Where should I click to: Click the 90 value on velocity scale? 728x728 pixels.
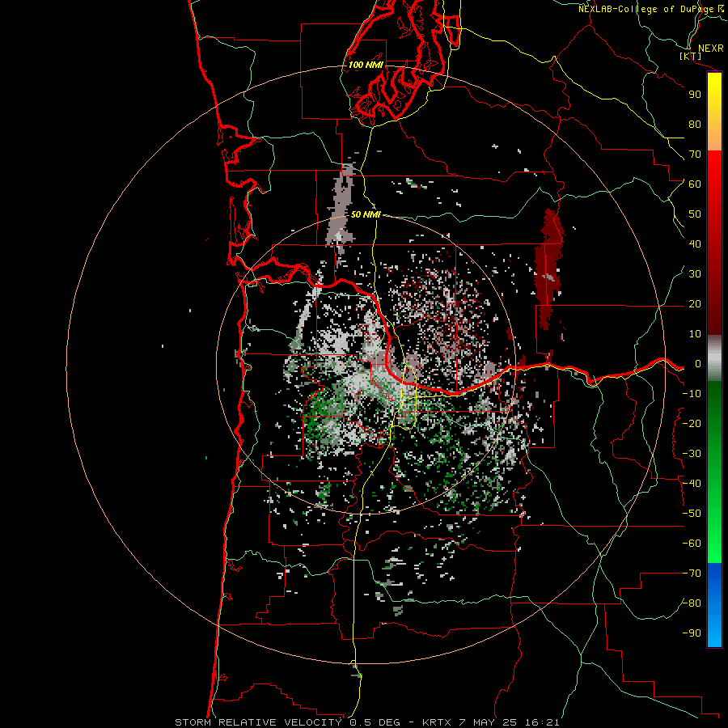coord(695,95)
